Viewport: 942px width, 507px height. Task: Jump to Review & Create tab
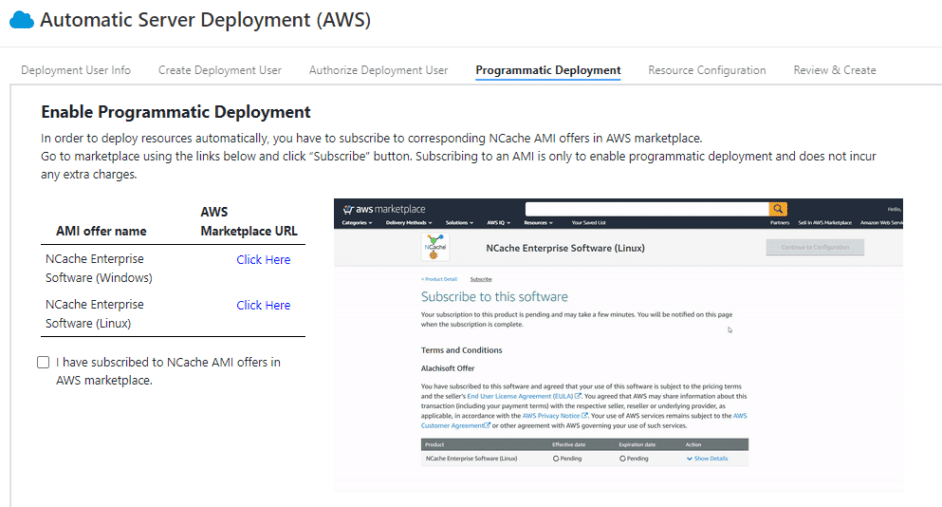pos(834,70)
